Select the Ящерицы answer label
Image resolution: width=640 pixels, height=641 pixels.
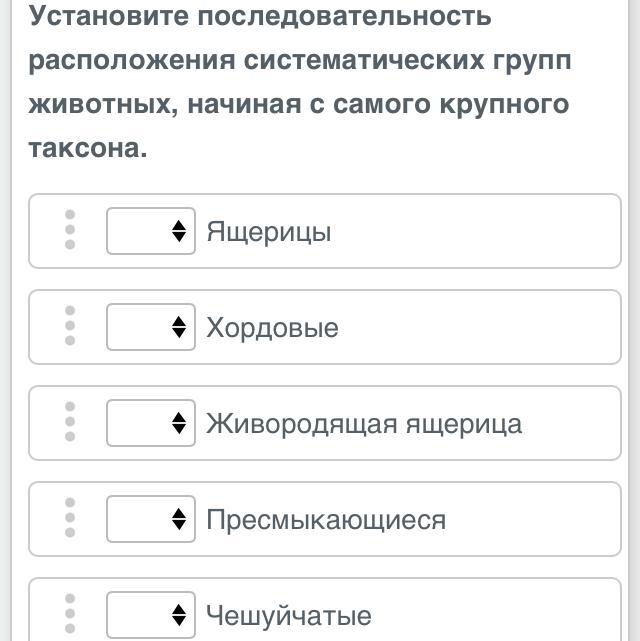(269, 232)
